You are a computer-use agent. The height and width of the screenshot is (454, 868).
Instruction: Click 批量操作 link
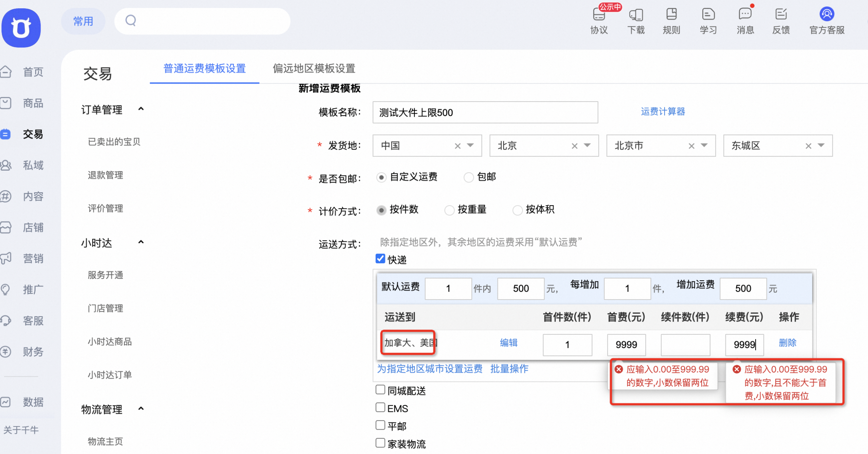click(x=509, y=369)
